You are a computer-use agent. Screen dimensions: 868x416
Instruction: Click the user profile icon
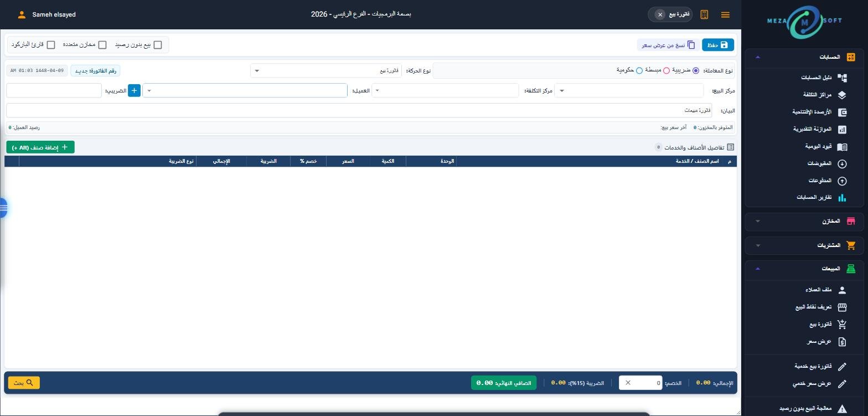coord(22,15)
